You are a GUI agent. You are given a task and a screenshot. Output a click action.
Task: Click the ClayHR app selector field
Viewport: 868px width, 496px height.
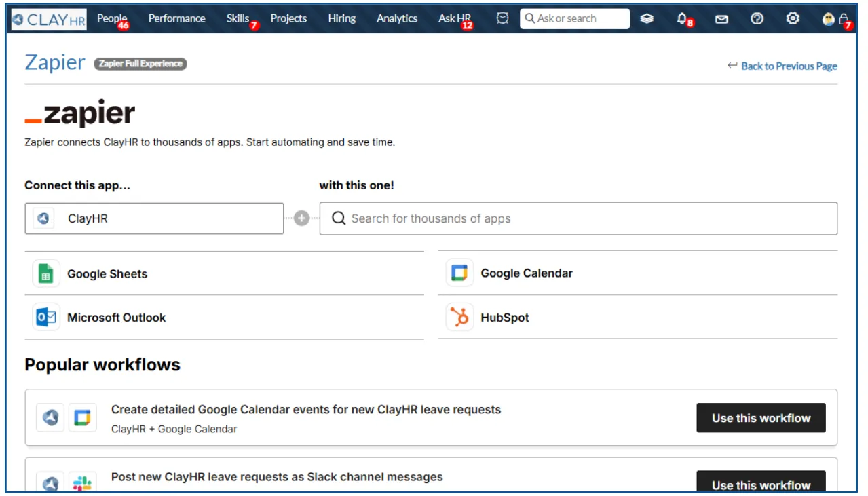[x=154, y=218]
